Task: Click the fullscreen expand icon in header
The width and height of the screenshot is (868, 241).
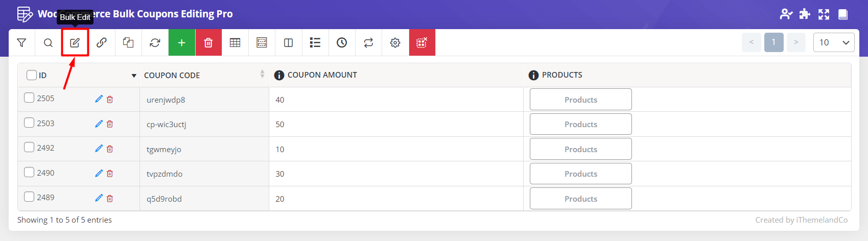Action: click(824, 14)
